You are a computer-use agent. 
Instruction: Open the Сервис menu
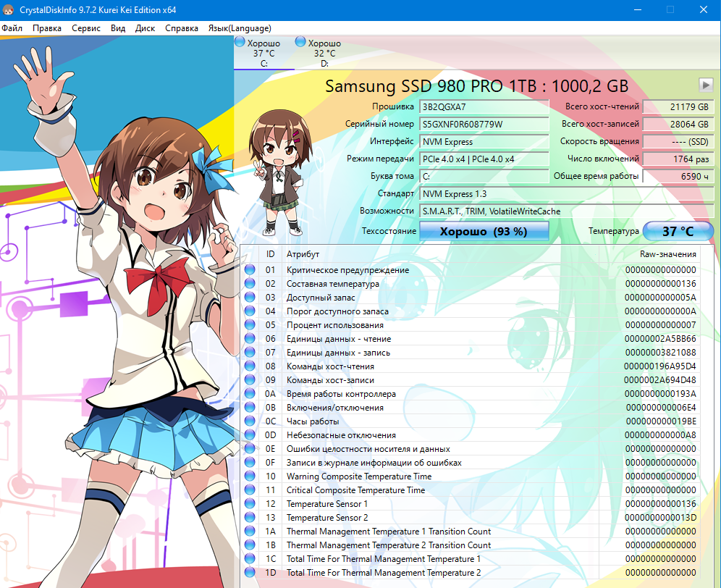[86, 28]
